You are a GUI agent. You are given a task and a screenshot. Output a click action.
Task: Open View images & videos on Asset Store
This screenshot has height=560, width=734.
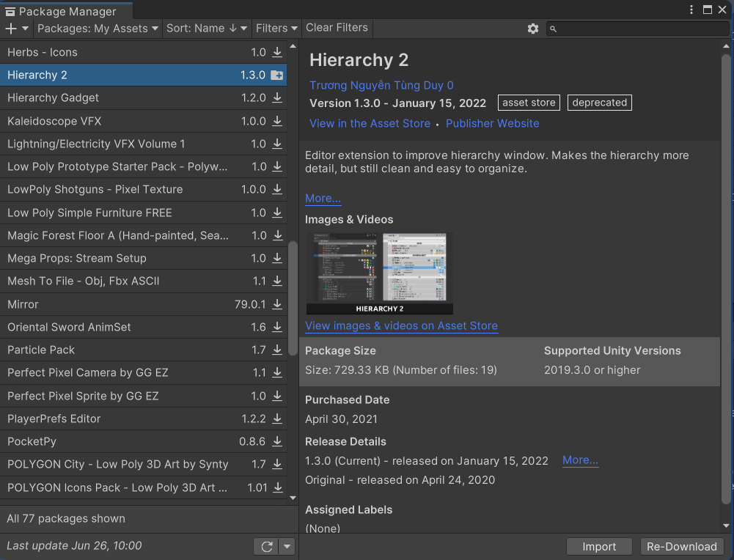tap(401, 326)
